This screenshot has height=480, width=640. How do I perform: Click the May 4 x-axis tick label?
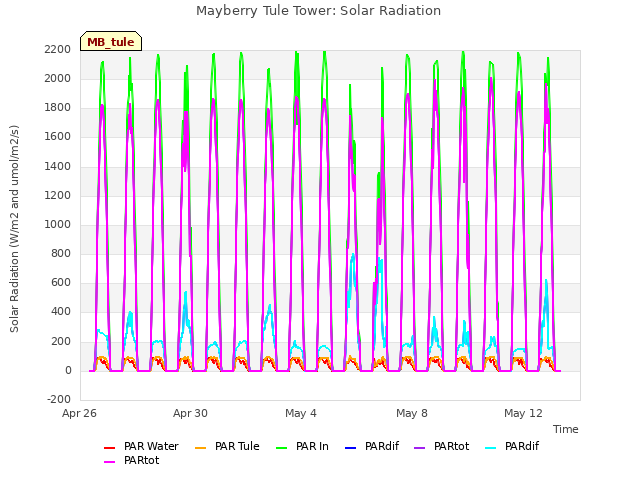pyautogui.click(x=301, y=413)
